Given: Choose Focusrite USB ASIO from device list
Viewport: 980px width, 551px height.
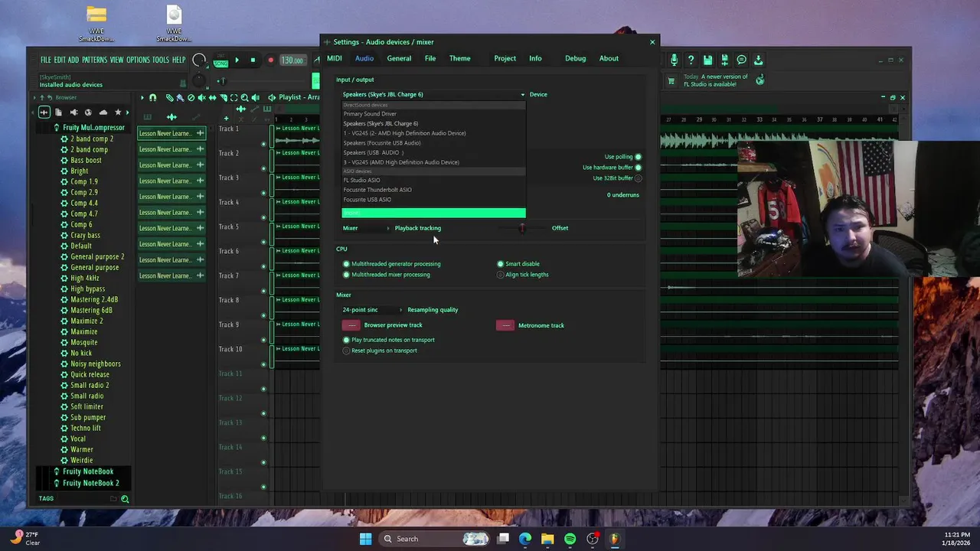Looking at the screenshot, I should click(433, 200).
